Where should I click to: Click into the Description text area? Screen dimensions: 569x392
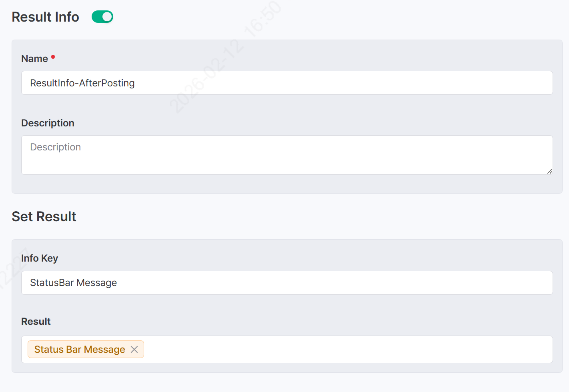click(287, 155)
